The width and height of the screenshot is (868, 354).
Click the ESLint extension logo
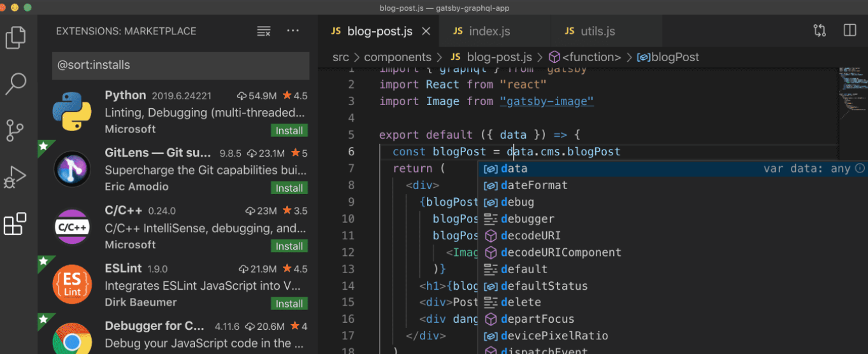pos(72,285)
